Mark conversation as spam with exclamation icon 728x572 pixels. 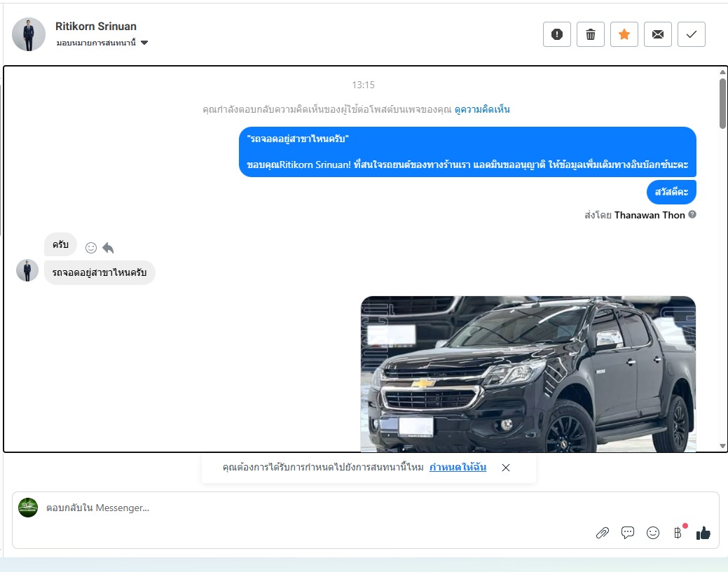coord(556,34)
